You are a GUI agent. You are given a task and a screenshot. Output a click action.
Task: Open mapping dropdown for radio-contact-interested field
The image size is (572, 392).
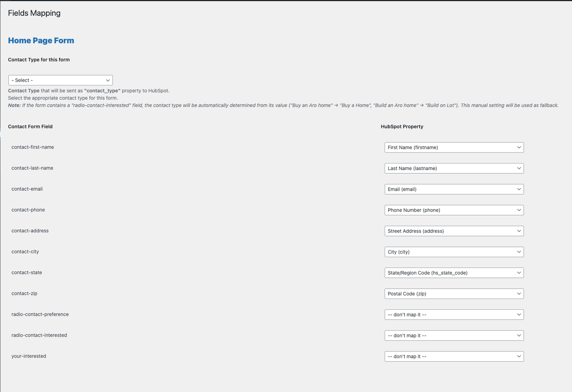click(454, 335)
